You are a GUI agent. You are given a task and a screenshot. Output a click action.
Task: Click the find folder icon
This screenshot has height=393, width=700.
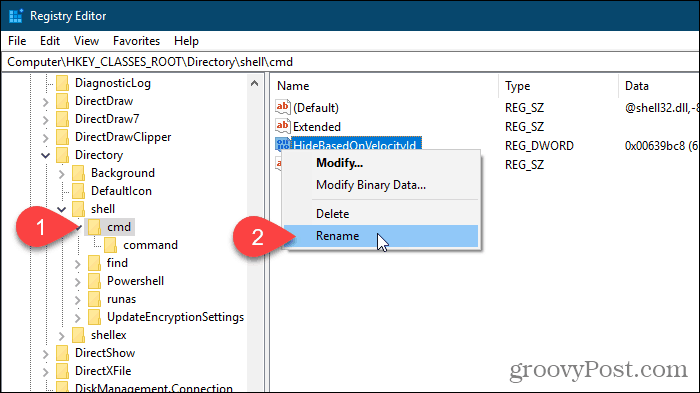[x=95, y=263]
